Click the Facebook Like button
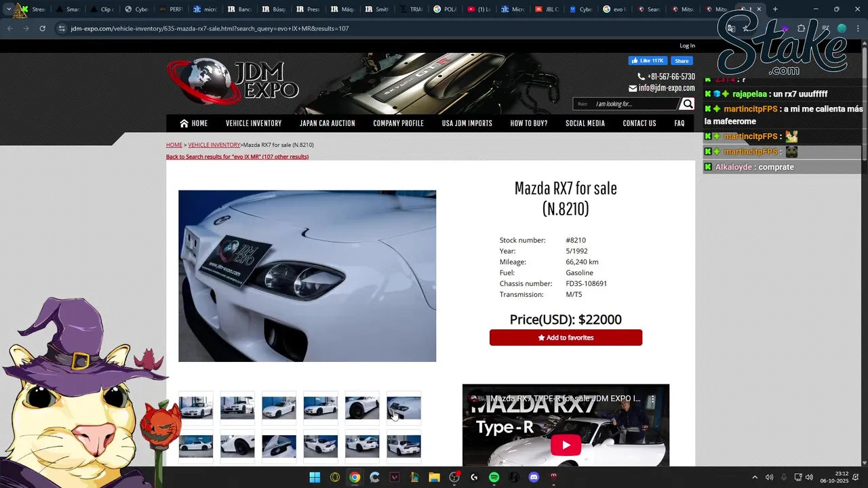Image resolution: width=868 pixels, height=488 pixels. [x=647, y=60]
